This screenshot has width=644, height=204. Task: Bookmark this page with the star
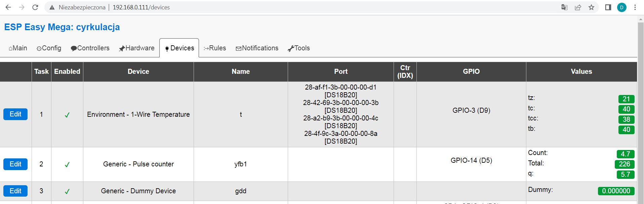(x=591, y=7)
